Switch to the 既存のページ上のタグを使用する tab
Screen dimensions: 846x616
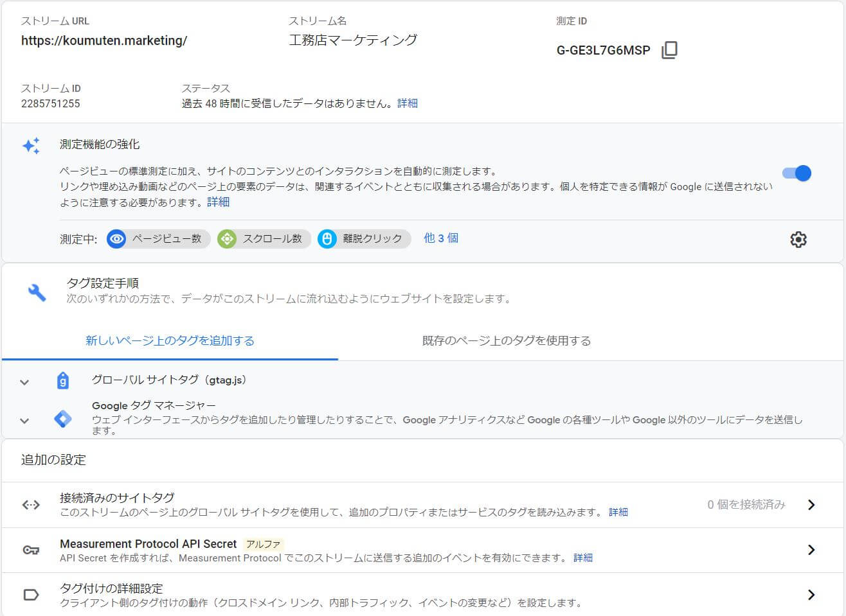click(x=505, y=341)
